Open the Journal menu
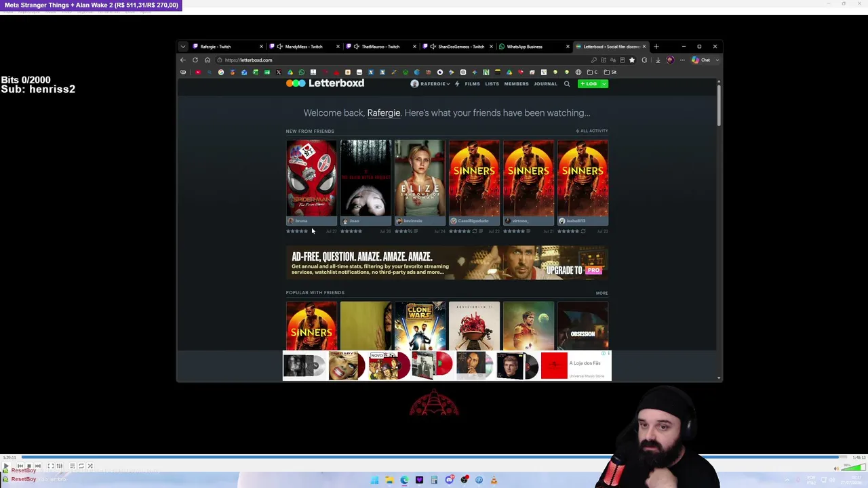This screenshot has height=488, width=868. click(545, 84)
